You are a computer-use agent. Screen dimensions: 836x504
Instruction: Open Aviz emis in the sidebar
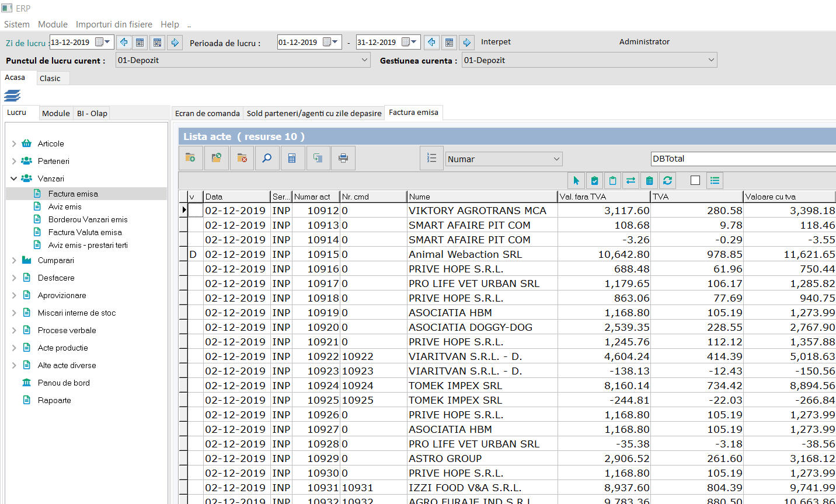(x=65, y=206)
